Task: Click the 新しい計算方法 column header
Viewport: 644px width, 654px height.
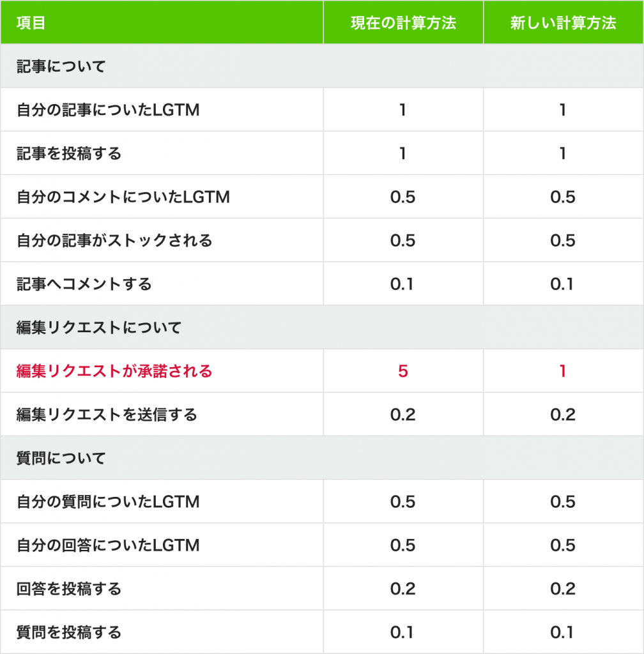Action: pyautogui.click(x=563, y=23)
